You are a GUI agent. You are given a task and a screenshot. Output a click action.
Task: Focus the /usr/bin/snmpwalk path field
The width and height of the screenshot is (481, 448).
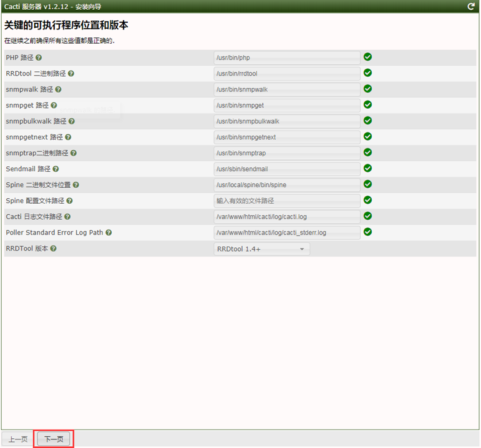pos(287,90)
